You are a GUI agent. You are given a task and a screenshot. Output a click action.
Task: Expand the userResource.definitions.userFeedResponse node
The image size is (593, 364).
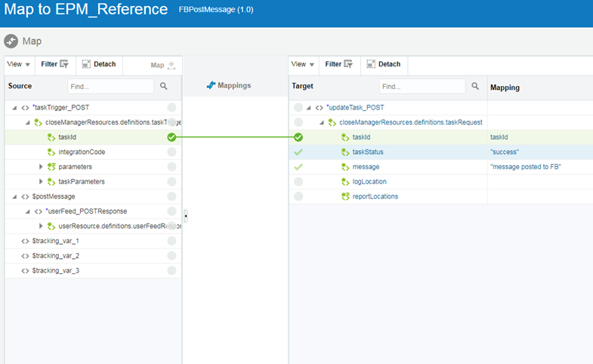tap(41, 226)
